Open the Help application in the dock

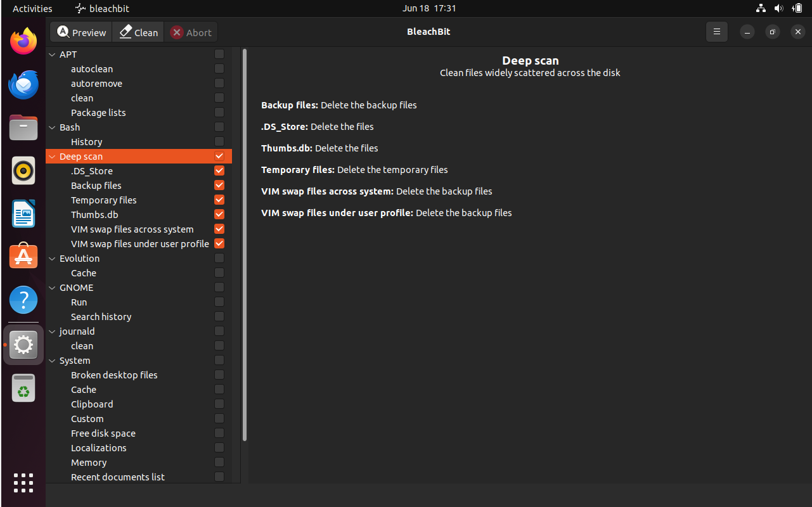tap(23, 300)
